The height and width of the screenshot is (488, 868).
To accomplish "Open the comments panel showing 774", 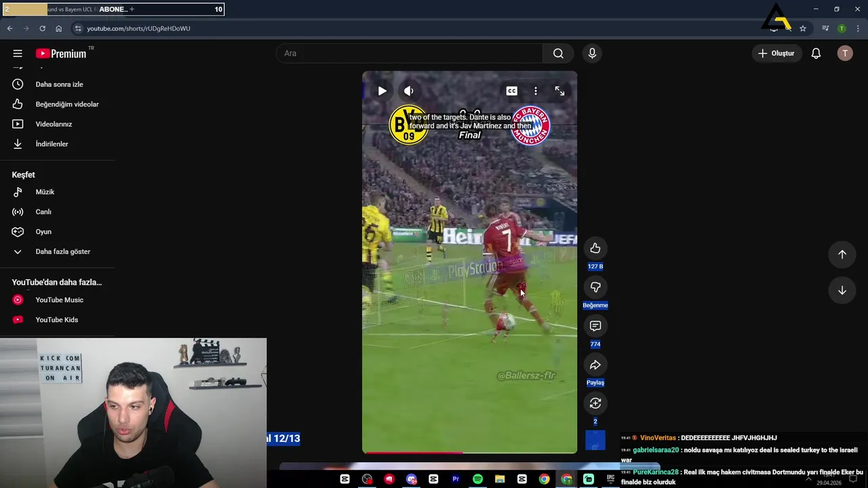I will click(x=595, y=326).
